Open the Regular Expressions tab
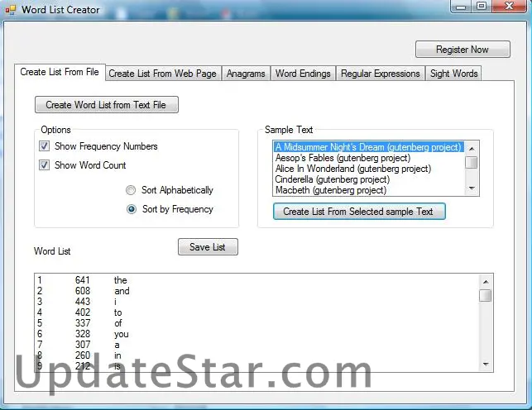 [x=381, y=74]
